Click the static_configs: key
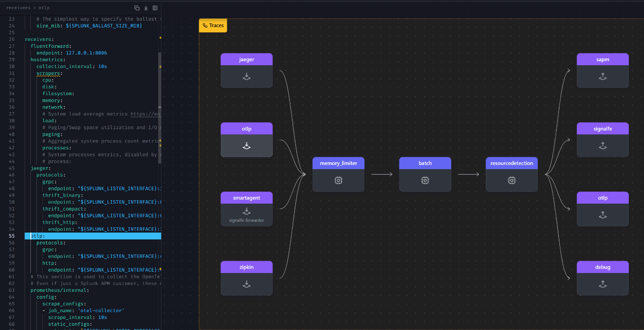This screenshot has width=644, height=330. (70, 324)
